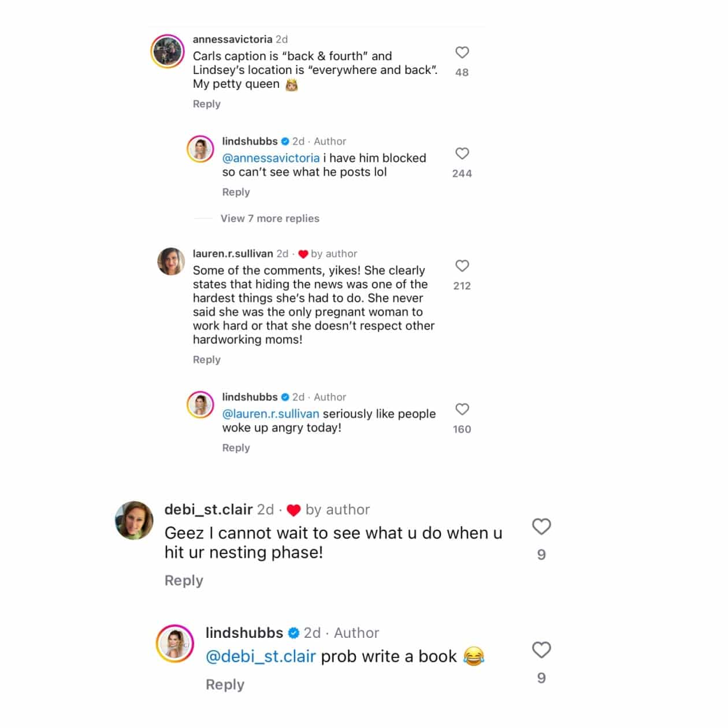The height and width of the screenshot is (728, 728).
Task: Open lauren.r.sullivan's profile via username
Action: click(x=234, y=254)
